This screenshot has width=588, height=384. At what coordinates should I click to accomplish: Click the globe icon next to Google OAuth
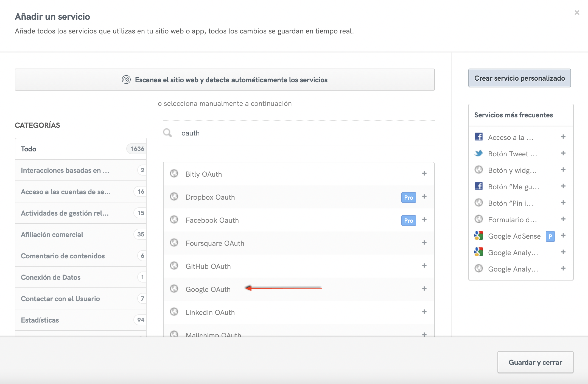click(174, 289)
